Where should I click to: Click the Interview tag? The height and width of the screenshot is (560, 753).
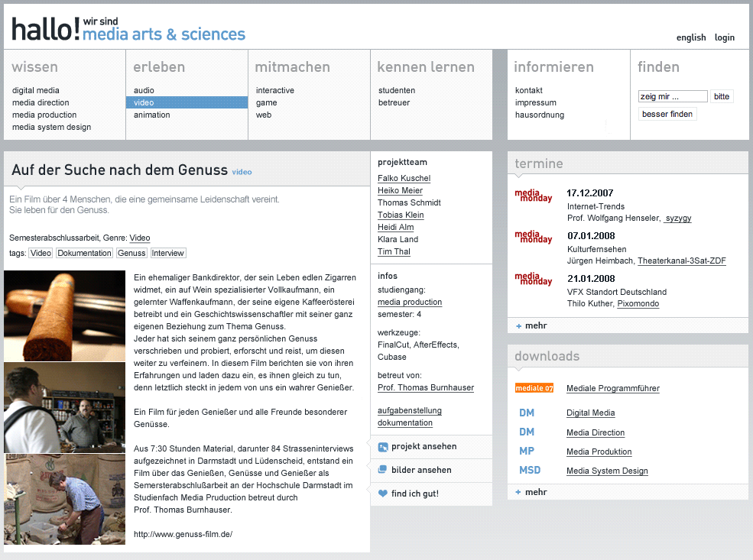(x=168, y=253)
